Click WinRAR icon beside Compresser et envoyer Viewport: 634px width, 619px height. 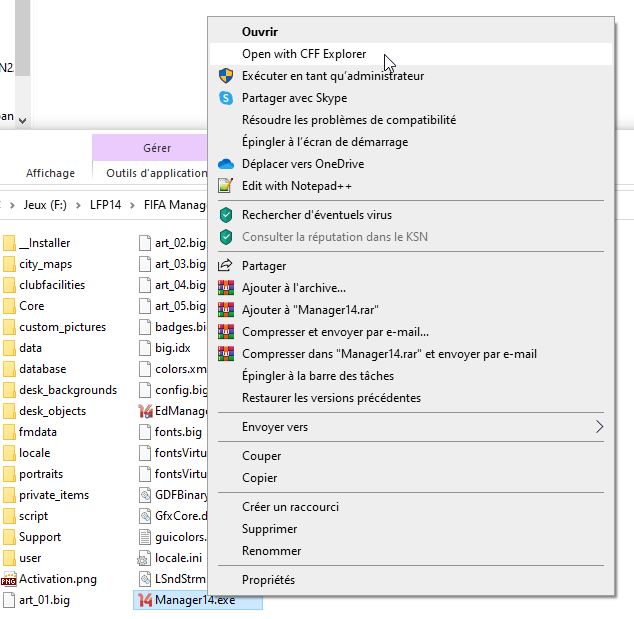click(x=226, y=332)
